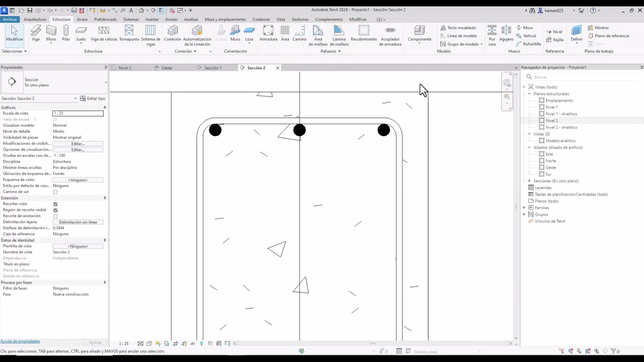The image size is (644, 362).
Task: Select the Rejilla grid tool
Action: pos(554,40)
